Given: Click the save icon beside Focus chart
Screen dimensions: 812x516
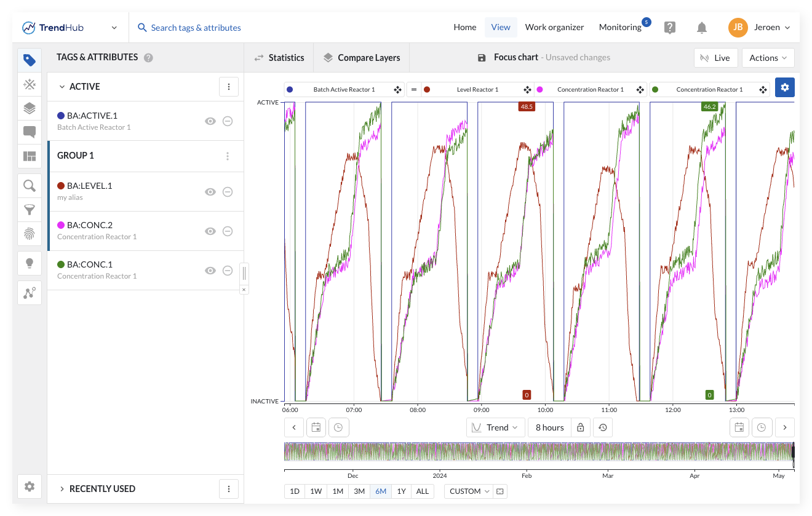Looking at the screenshot, I should pos(482,58).
